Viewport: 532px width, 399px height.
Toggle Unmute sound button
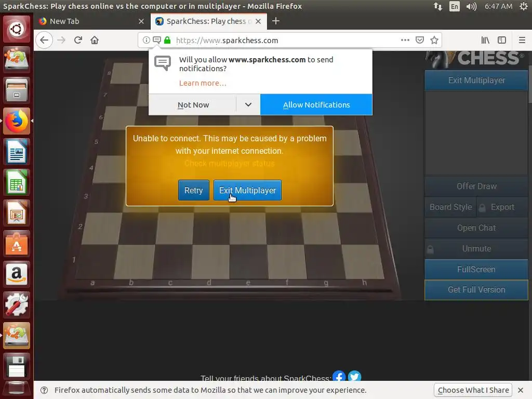coord(476,248)
